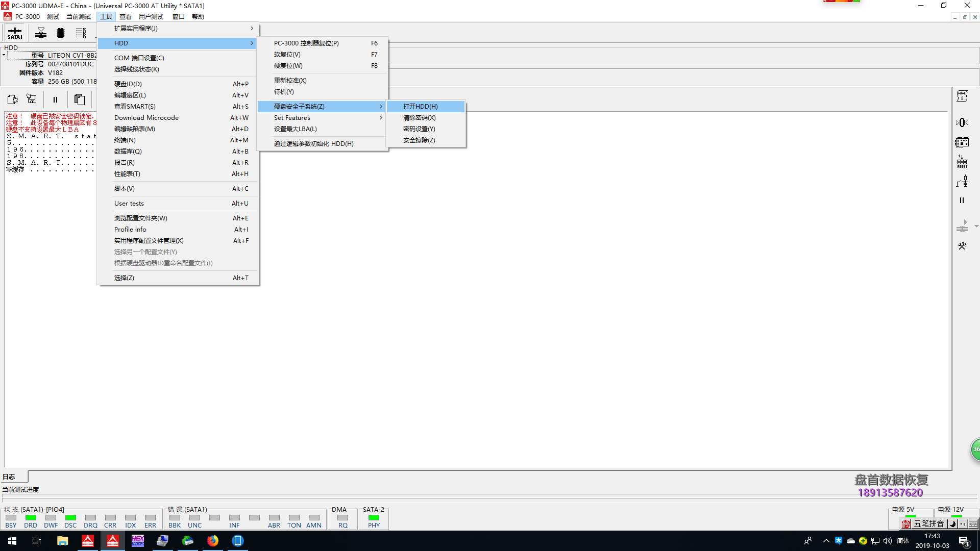
Task: Open the 测试 menu in menu bar
Action: (53, 17)
